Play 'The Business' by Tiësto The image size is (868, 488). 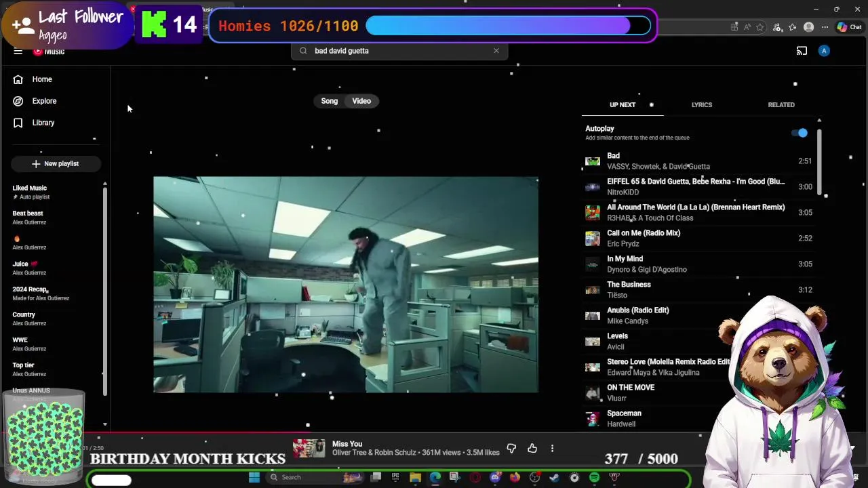698,290
